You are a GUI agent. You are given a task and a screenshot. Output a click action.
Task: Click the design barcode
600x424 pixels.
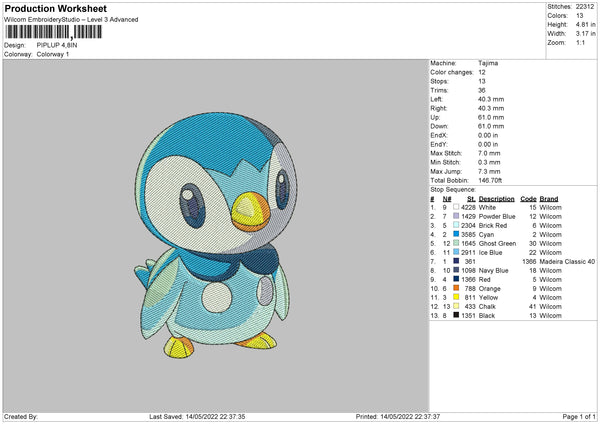[x=53, y=32]
